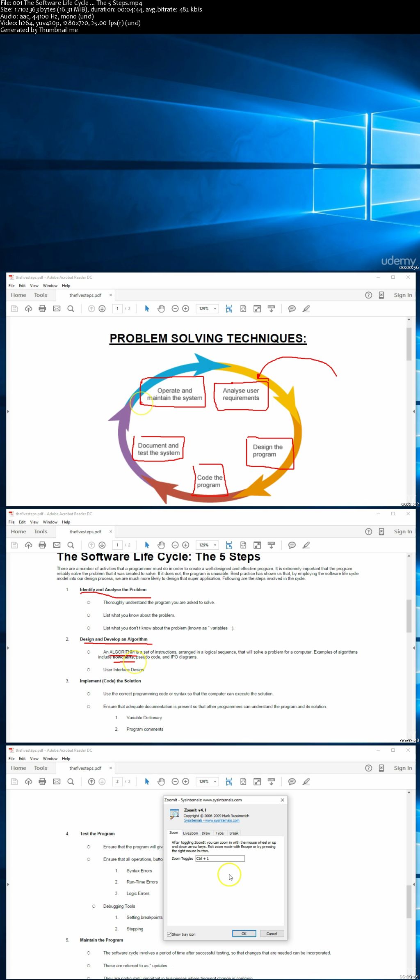Click 'Identify and Analyse the Problem' heading

[113, 590]
